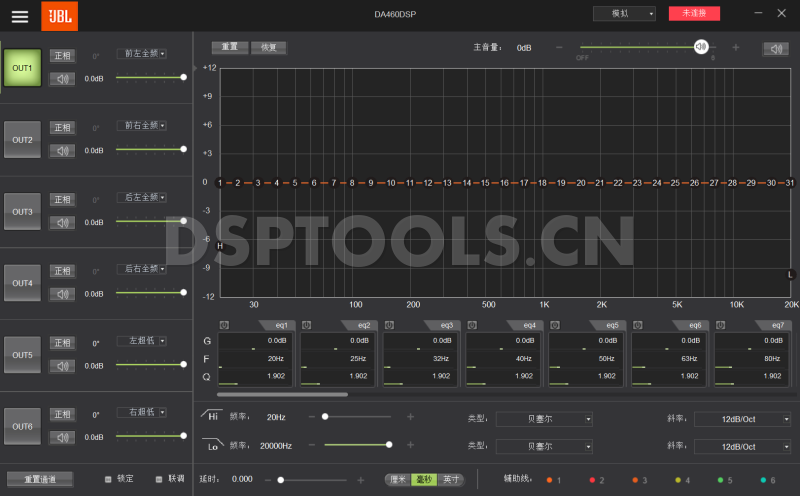
Task: Select the OUT3 channel tab
Action: pos(22,212)
